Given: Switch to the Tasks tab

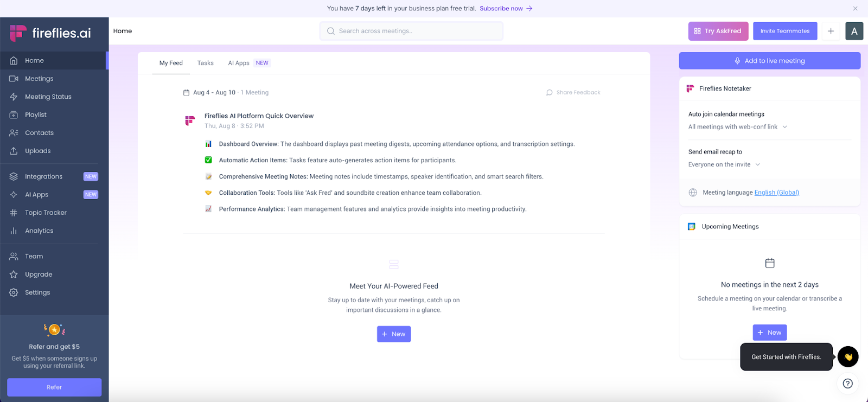Looking at the screenshot, I should [x=205, y=63].
